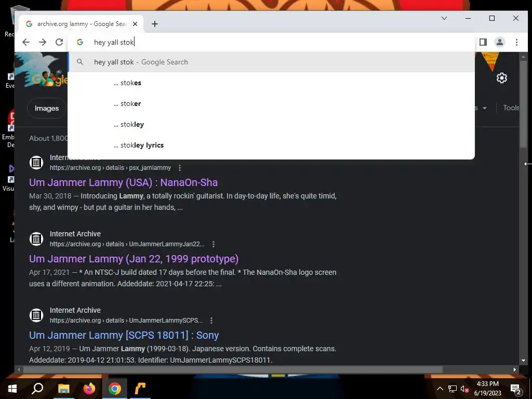
Task: Click Internet Archive favicon of SCPS 18011 result
Action: pyautogui.click(x=36, y=315)
